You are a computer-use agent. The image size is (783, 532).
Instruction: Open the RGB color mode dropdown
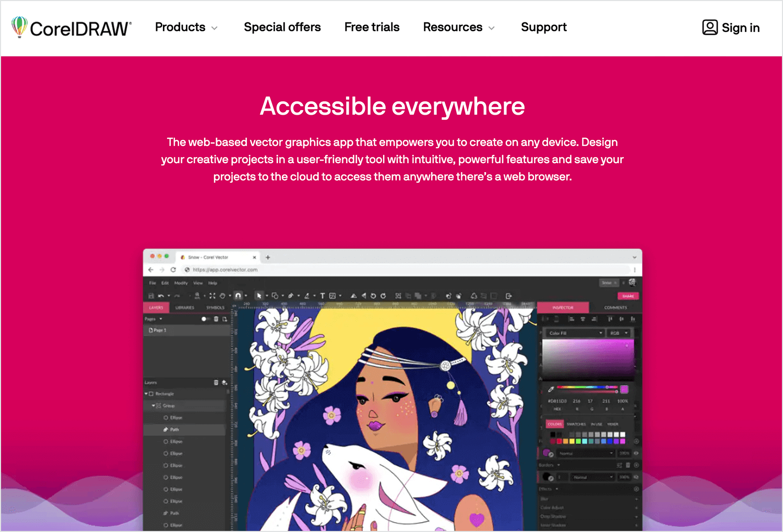[x=619, y=333]
